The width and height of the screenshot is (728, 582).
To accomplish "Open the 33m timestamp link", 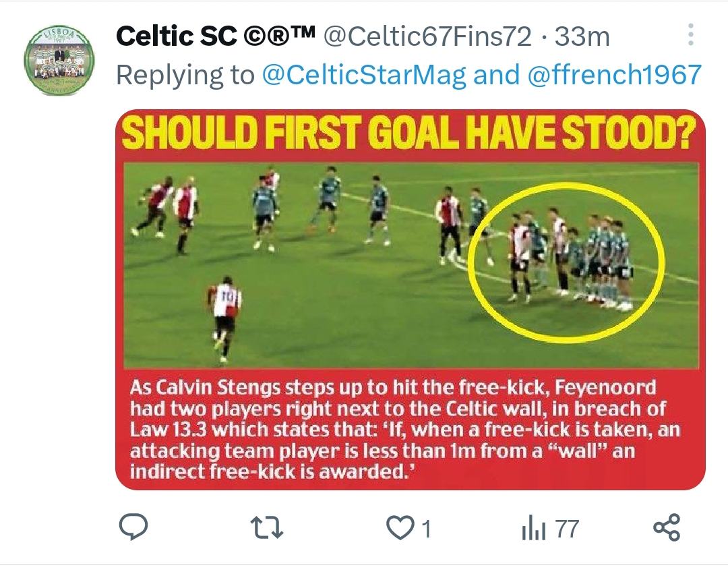I will [x=582, y=36].
